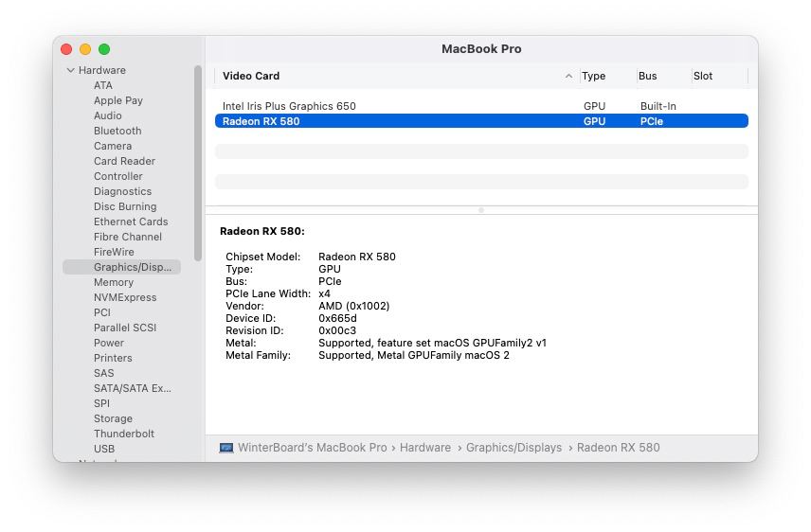This screenshot has width=811, height=532.
Task: Select USB in the sidebar
Action: [x=104, y=449]
